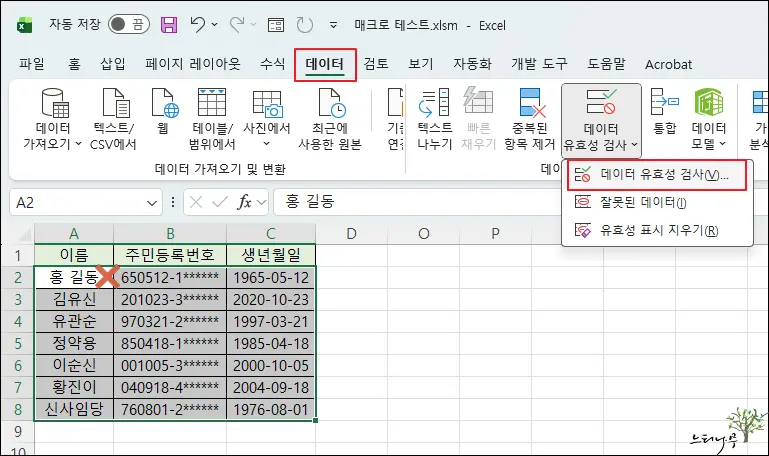This screenshot has width=769, height=456.
Task: Open the 자동화 tab
Action: 472,64
